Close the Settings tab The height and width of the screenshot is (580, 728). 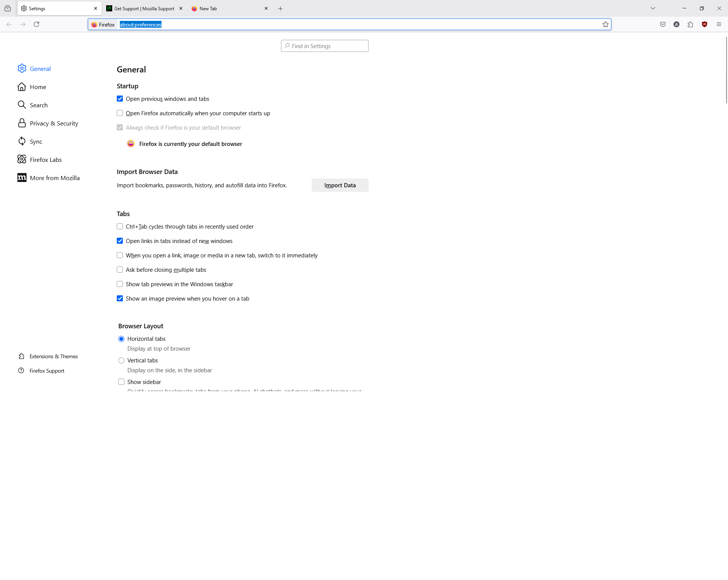click(96, 8)
